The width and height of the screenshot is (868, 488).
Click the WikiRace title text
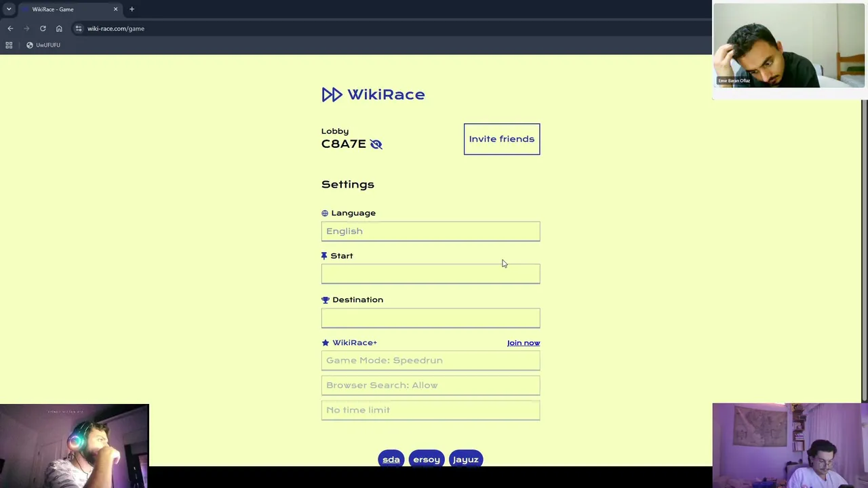[x=386, y=94]
